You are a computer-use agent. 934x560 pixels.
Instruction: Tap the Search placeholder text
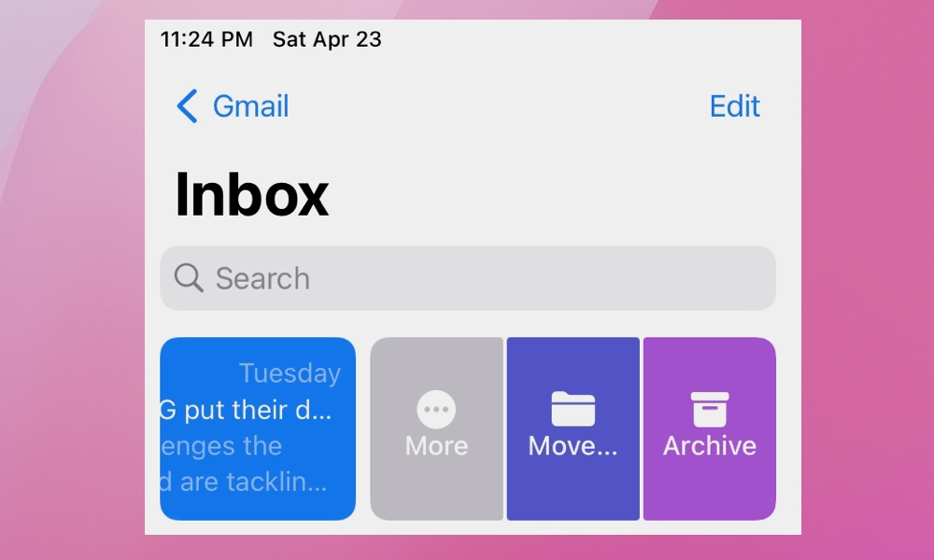pyautogui.click(x=262, y=277)
